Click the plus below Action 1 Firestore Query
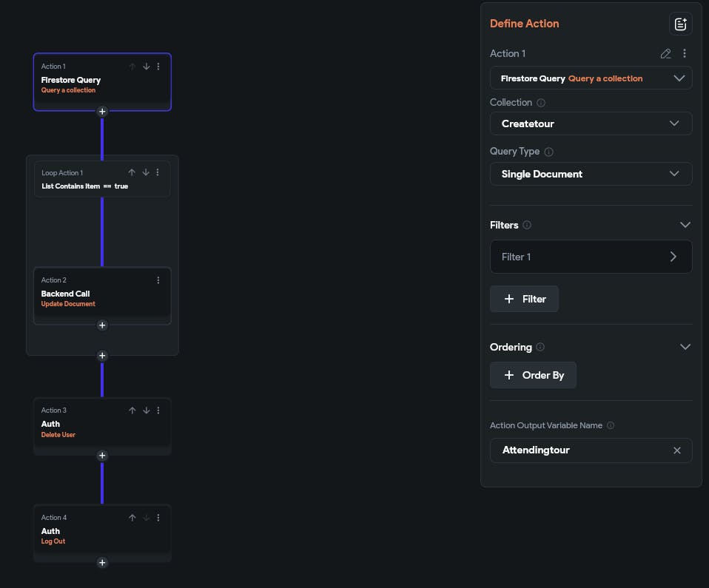The image size is (709, 588). [x=102, y=112]
